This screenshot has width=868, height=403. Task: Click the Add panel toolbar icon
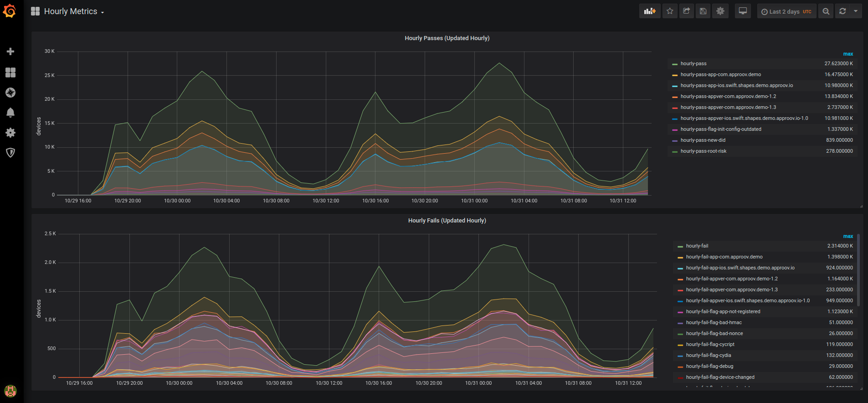pos(650,11)
